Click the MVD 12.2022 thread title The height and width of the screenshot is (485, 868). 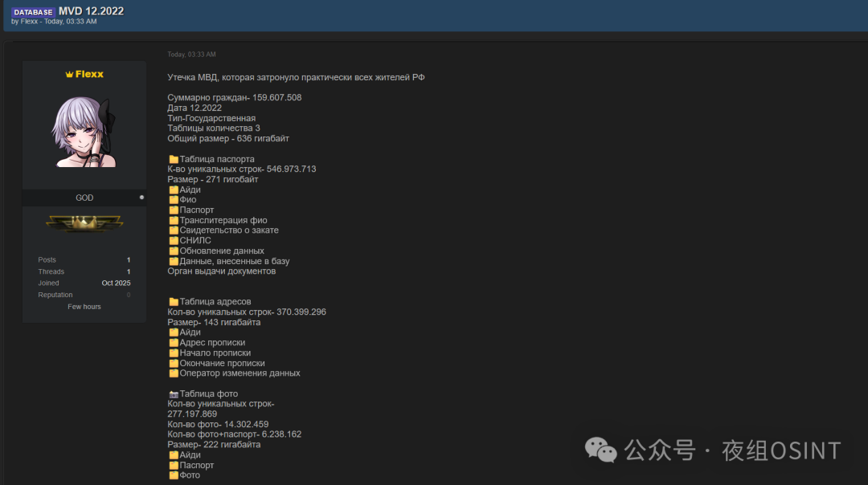pos(91,11)
